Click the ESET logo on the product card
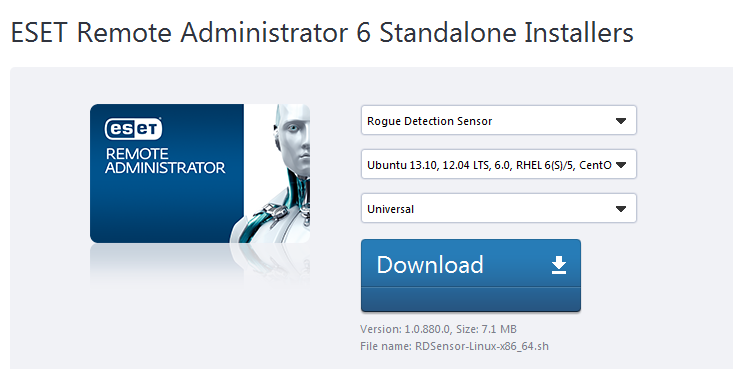Viewport: 733px width, 369px height. coord(133,129)
